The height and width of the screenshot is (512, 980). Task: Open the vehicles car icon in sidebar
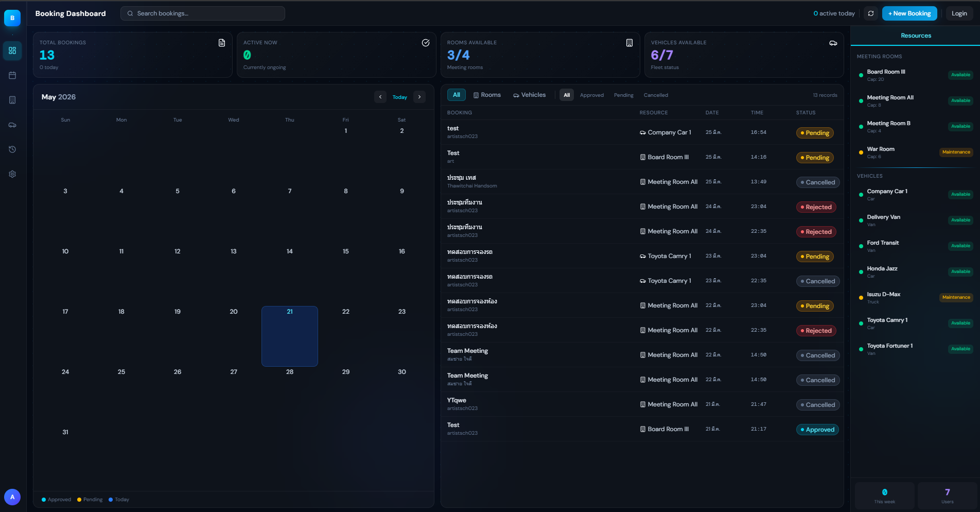tap(12, 125)
